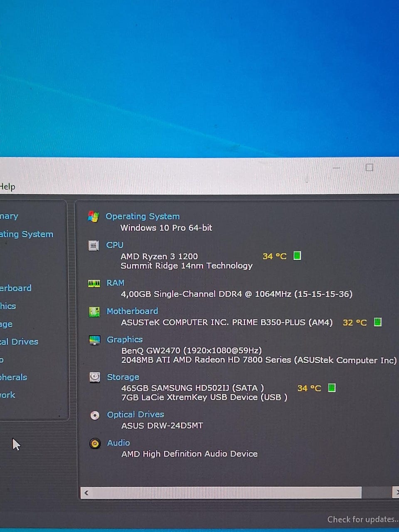Open the Graphics section heading
The width and height of the screenshot is (399, 532).
tap(125, 340)
